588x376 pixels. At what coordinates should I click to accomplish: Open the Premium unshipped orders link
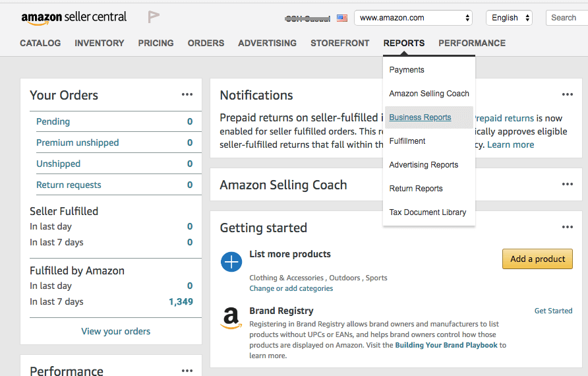pyautogui.click(x=78, y=142)
